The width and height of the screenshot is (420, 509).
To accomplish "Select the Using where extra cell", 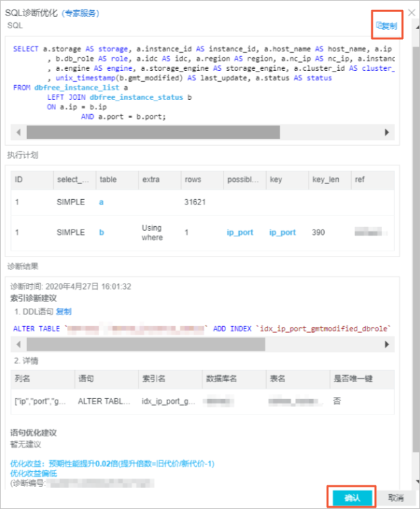I will 152,232.
